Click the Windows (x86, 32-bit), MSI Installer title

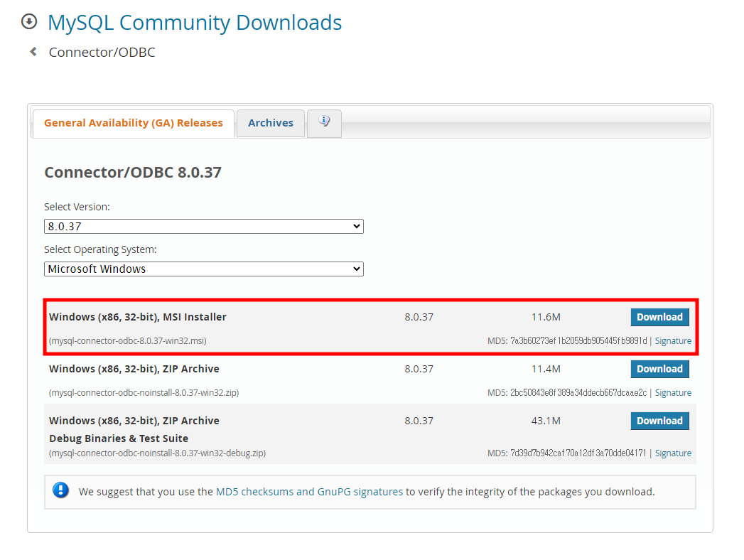[x=138, y=317]
